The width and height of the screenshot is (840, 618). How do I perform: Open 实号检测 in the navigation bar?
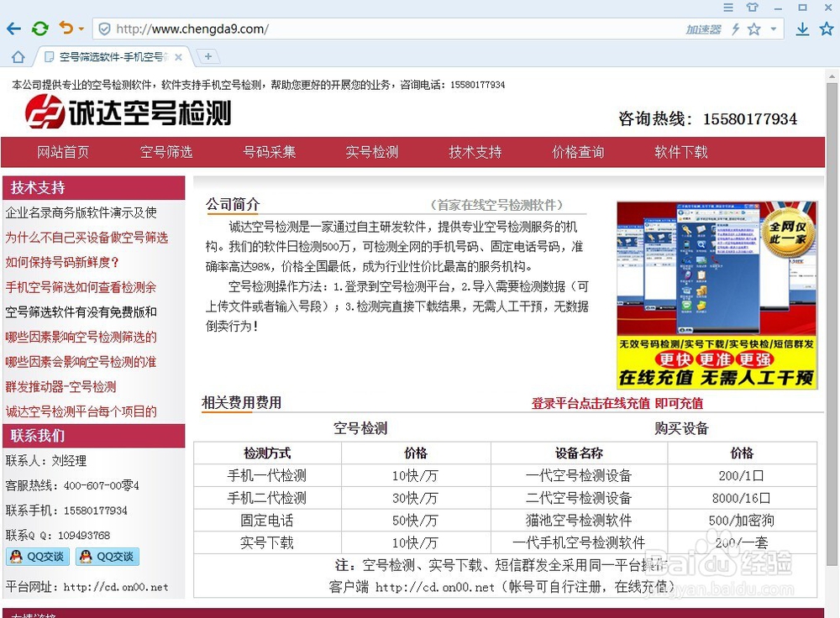[x=372, y=152]
